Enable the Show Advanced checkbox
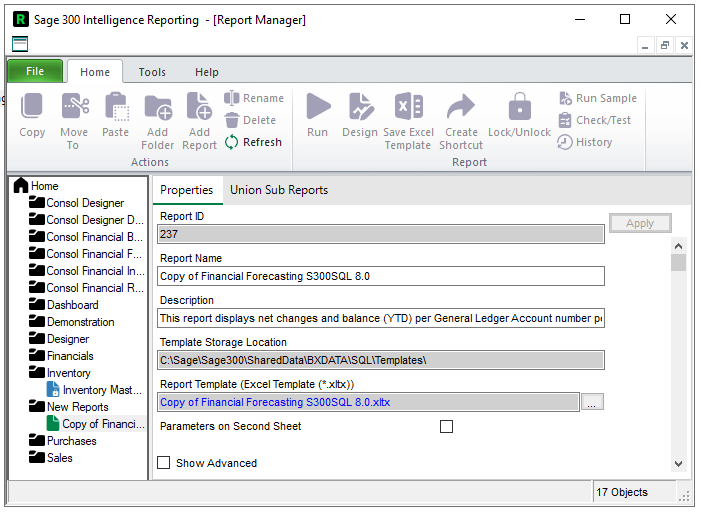Image resolution: width=701 pixels, height=512 pixels. [164, 463]
